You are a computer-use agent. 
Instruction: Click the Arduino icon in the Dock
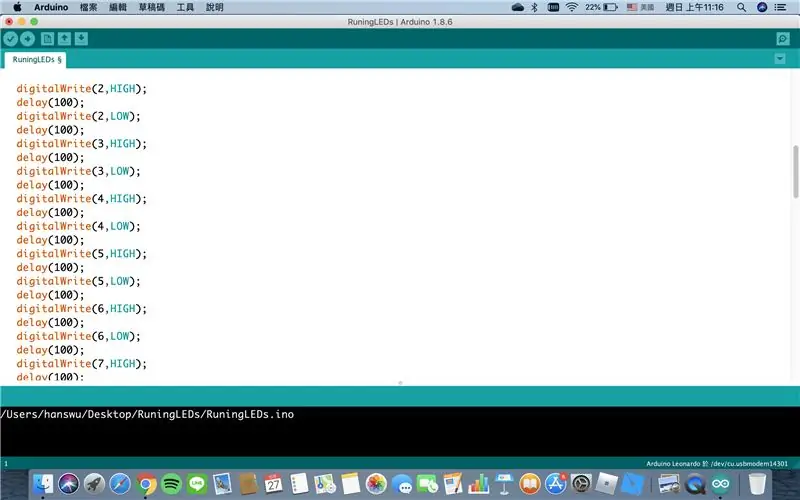click(x=720, y=484)
